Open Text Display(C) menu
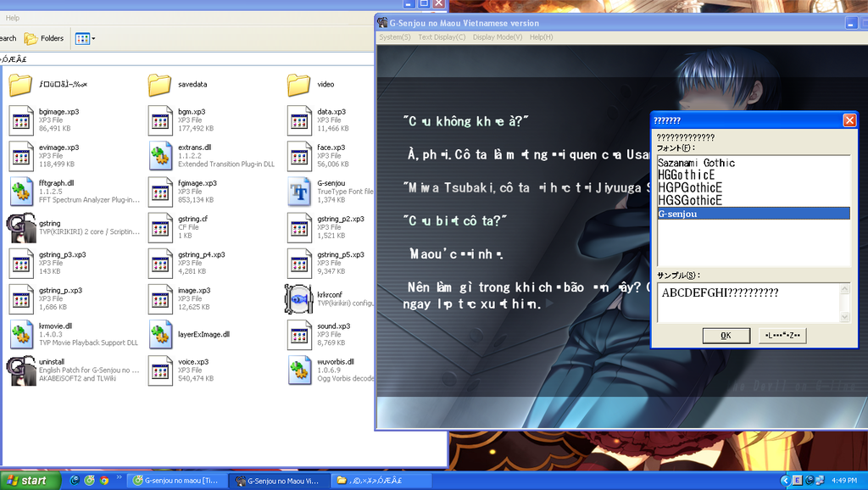The width and height of the screenshot is (868, 490). tap(442, 37)
